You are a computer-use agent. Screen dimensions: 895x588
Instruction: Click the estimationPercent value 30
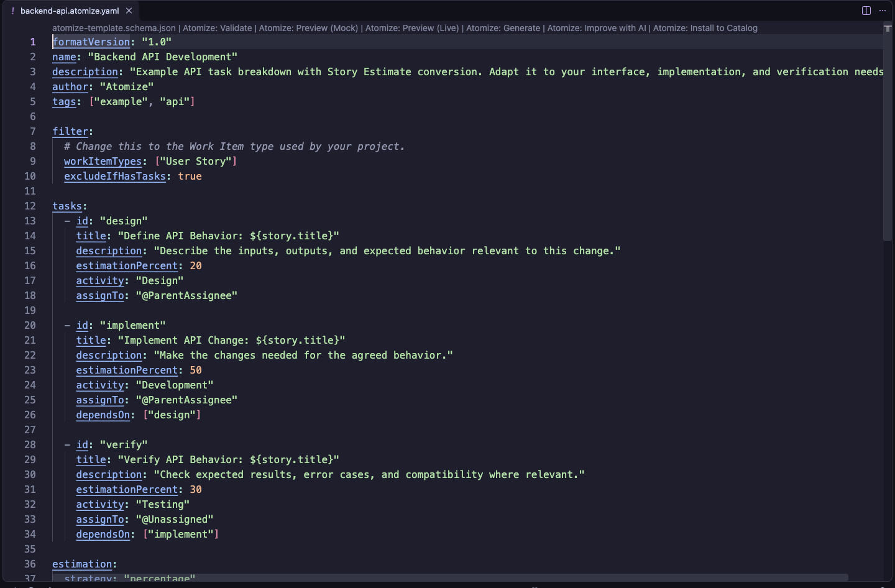click(x=196, y=489)
